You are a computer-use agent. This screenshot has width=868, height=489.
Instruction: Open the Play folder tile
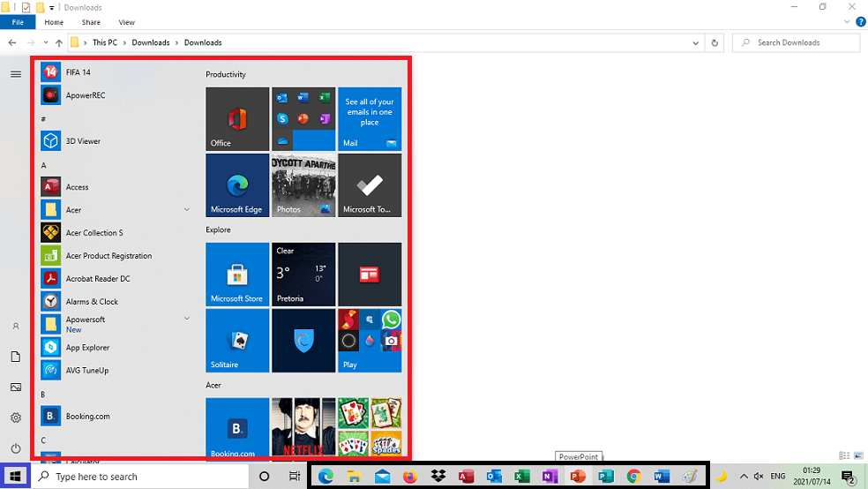coord(370,341)
